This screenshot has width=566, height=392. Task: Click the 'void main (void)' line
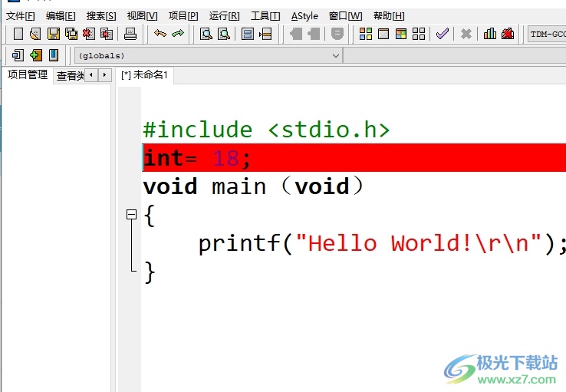click(x=253, y=186)
